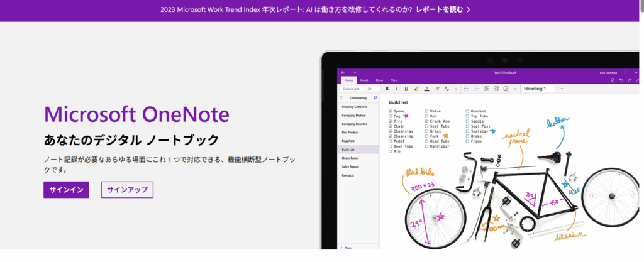Click the Build list page title
This screenshot has width=644, height=262.
coord(398,102)
